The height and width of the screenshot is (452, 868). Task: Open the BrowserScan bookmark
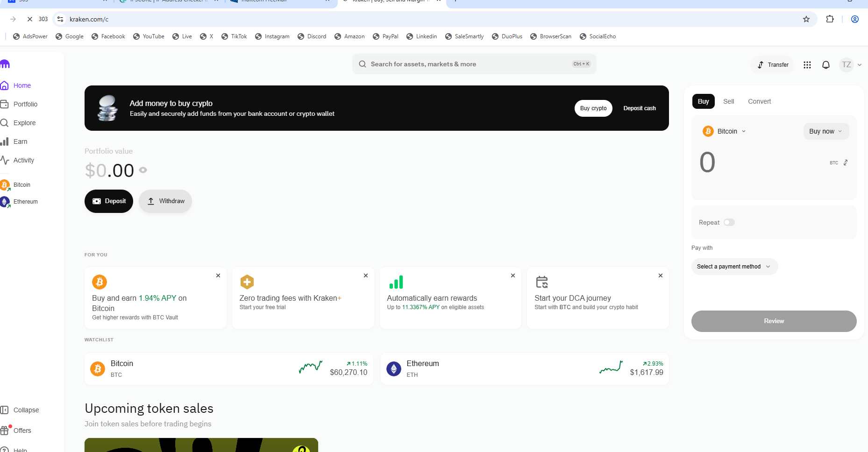551,36
